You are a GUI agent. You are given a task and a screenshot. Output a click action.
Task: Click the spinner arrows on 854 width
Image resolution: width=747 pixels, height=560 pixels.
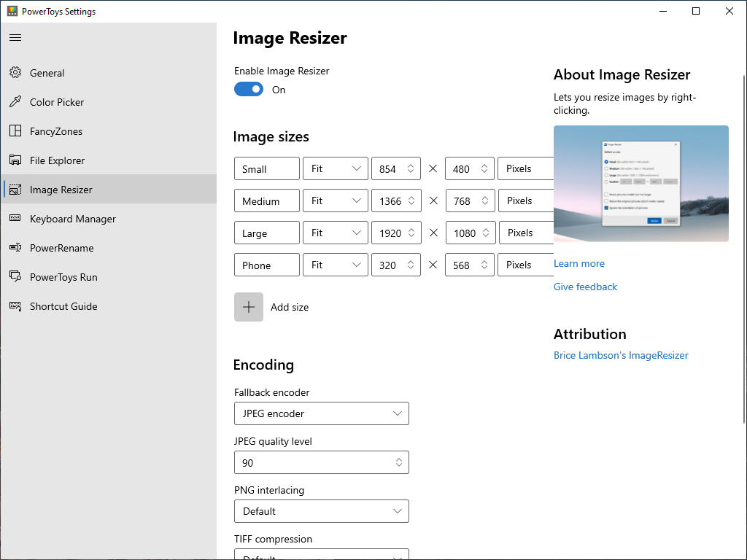tap(411, 168)
